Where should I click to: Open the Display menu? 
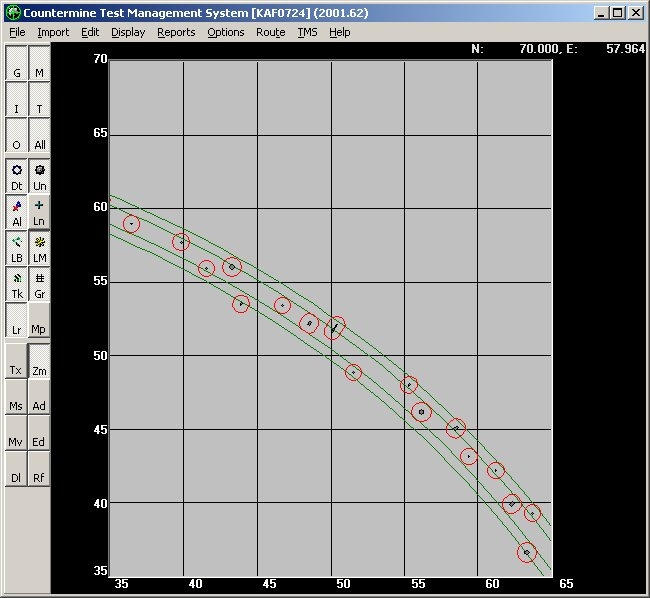[x=128, y=32]
